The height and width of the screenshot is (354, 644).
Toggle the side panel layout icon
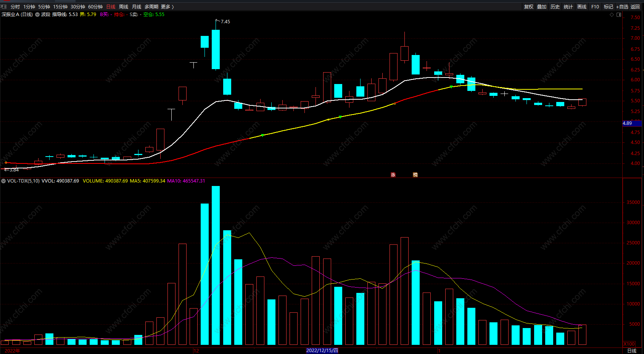(619, 15)
